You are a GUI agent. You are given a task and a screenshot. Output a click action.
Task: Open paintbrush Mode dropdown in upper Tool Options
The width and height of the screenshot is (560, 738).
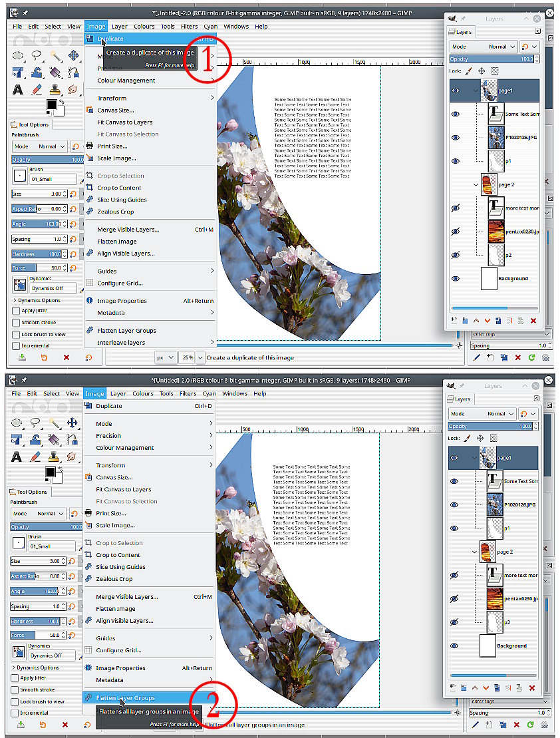tap(39, 146)
